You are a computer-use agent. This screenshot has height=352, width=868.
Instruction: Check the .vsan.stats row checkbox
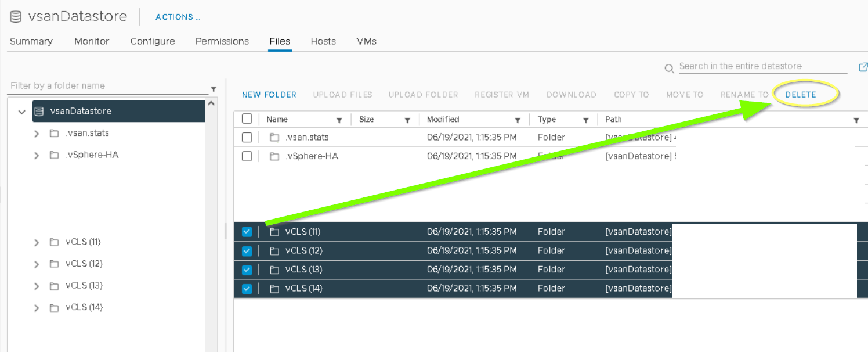[x=247, y=138]
